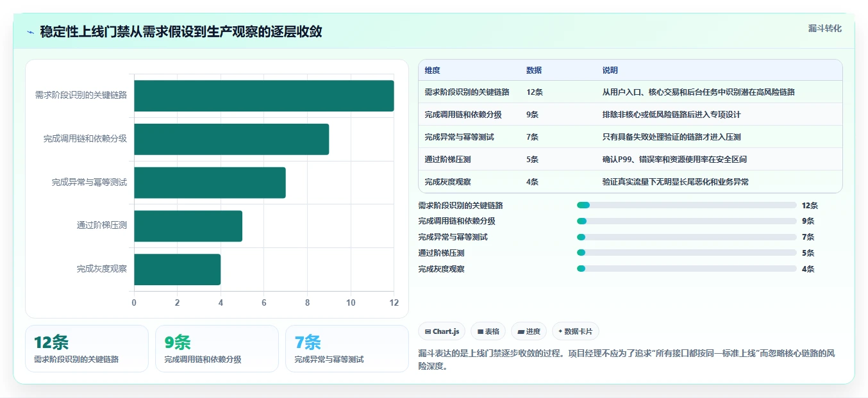The width and height of the screenshot is (868, 398).
Task: Select the 完成异常与幂等测试 table row cell
Action: click(x=459, y=137)
